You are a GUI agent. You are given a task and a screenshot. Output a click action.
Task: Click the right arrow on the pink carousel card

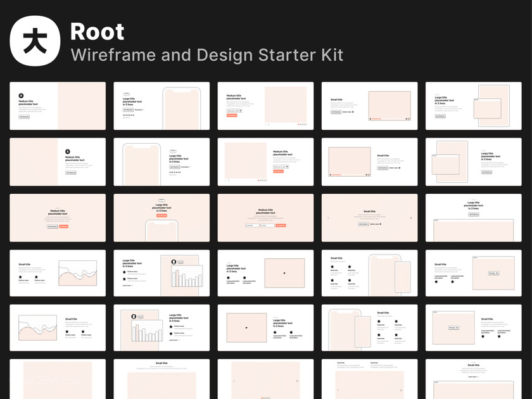point(411,218)
